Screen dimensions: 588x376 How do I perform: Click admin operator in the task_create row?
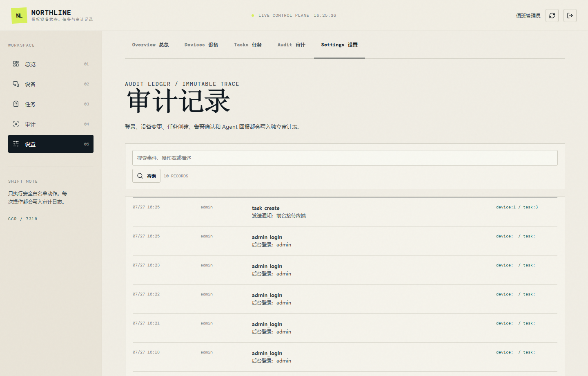(207, 207)
